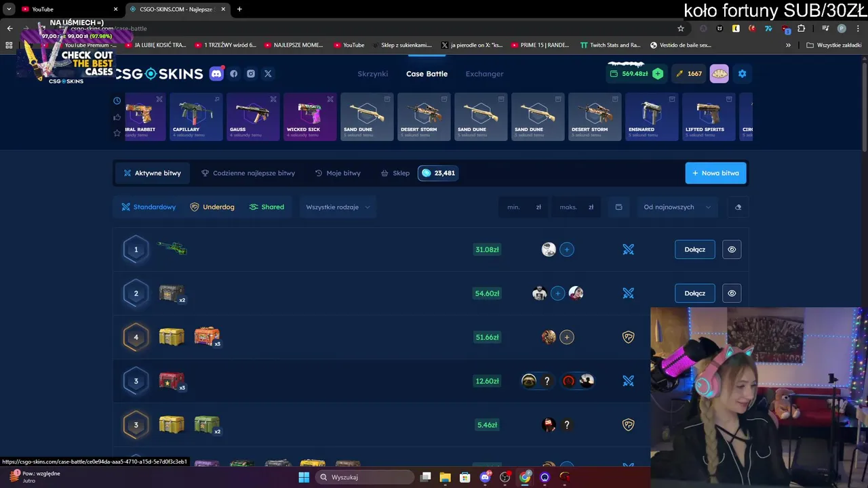Open PRIME 15 bookmark

click(x=539, y=45)
